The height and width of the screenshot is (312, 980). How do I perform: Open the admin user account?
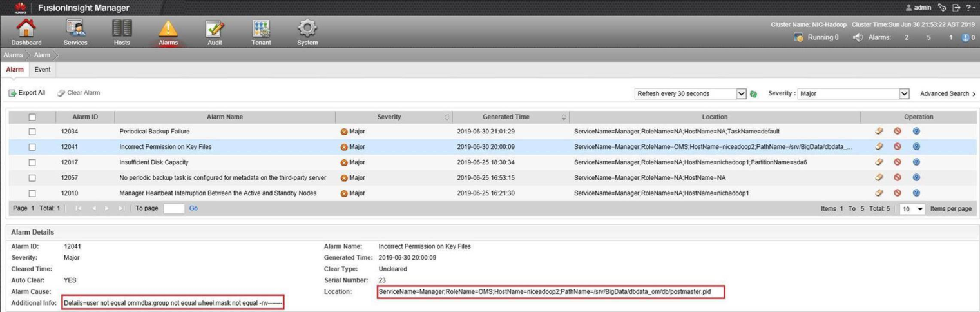918,8
